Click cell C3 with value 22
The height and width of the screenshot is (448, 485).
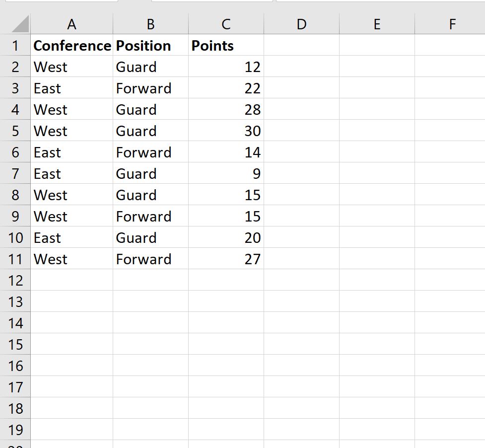tap(226, 88)
